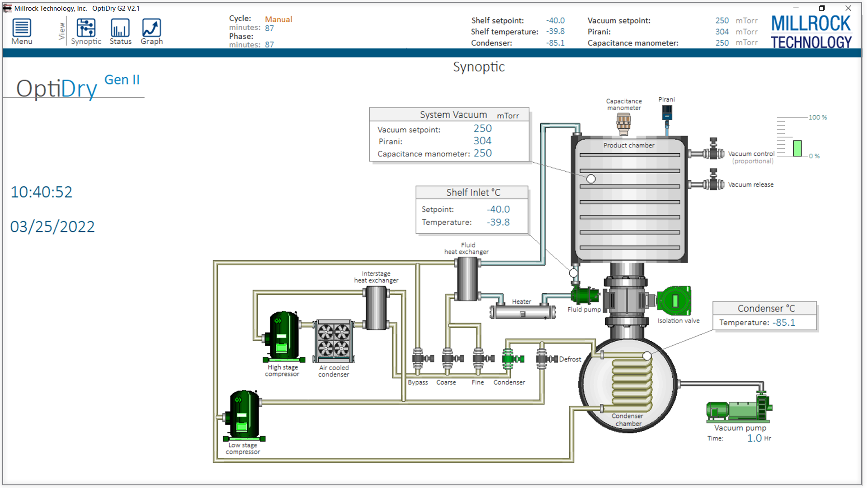Select the Air cooled condenser fan unit

(x=334, y=341)
